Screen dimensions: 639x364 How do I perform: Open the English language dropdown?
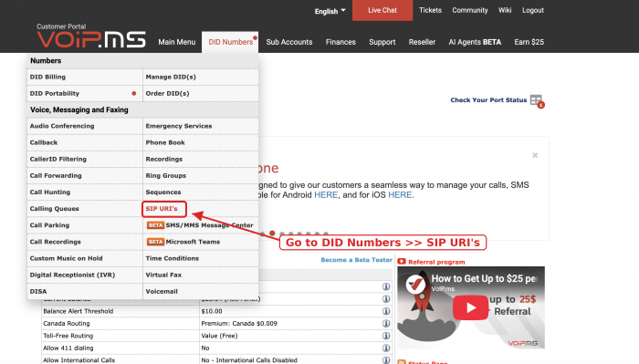330,11
